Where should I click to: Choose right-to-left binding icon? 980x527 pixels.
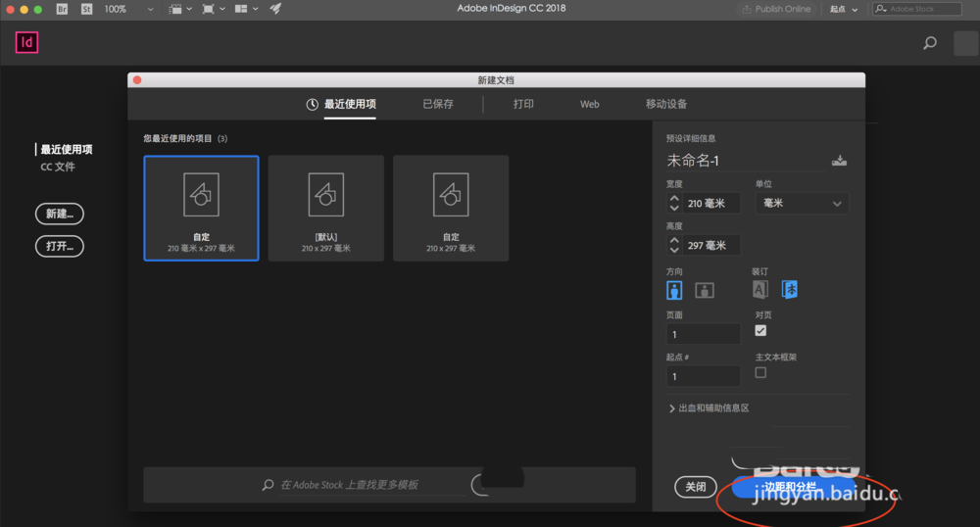click(789, 289)
